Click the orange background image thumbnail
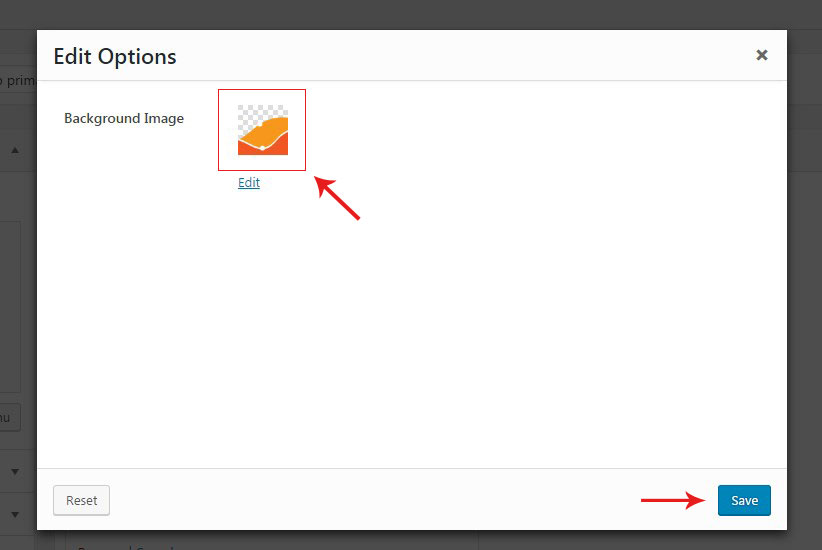The image size is (822, 550). pos(262,130)
